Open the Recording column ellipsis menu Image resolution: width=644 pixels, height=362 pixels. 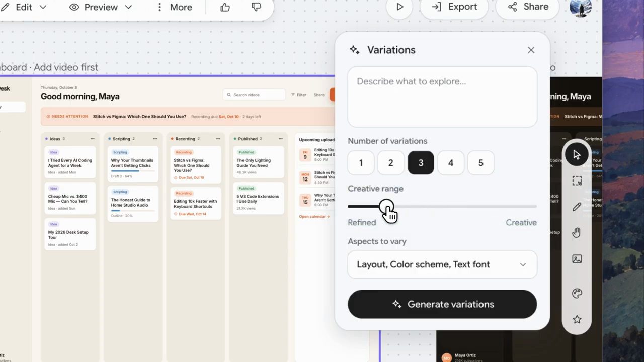point(218,139)
